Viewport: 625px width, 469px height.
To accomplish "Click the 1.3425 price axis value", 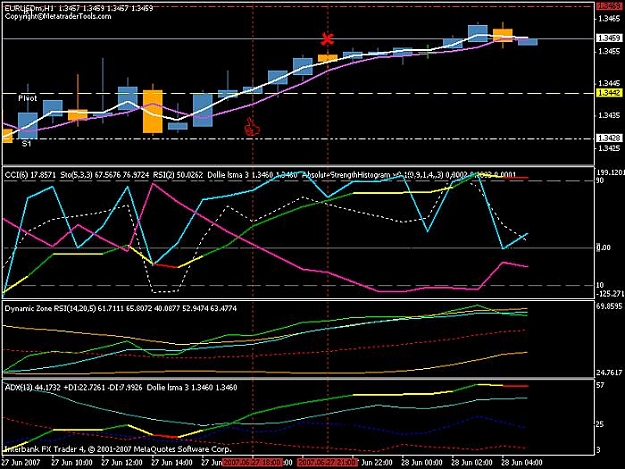I will (609, 148).
